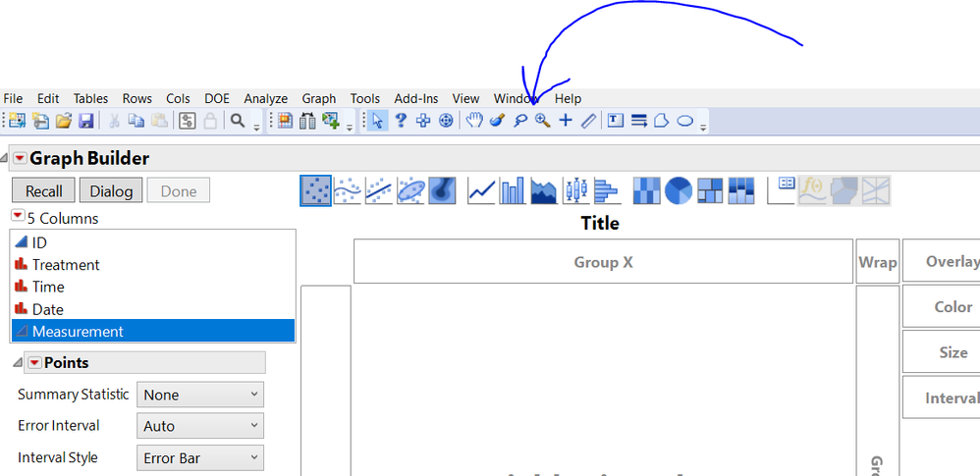980x476 pixels.
Task: Open the Summary Statistic dropdown
Action: (x=200, y=395)
